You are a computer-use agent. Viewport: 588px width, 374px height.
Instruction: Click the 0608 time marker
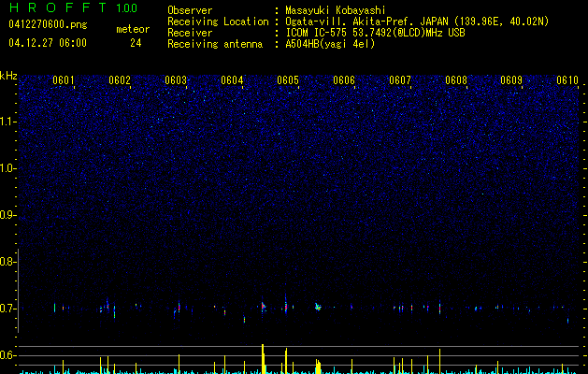[x=456, y=80]
